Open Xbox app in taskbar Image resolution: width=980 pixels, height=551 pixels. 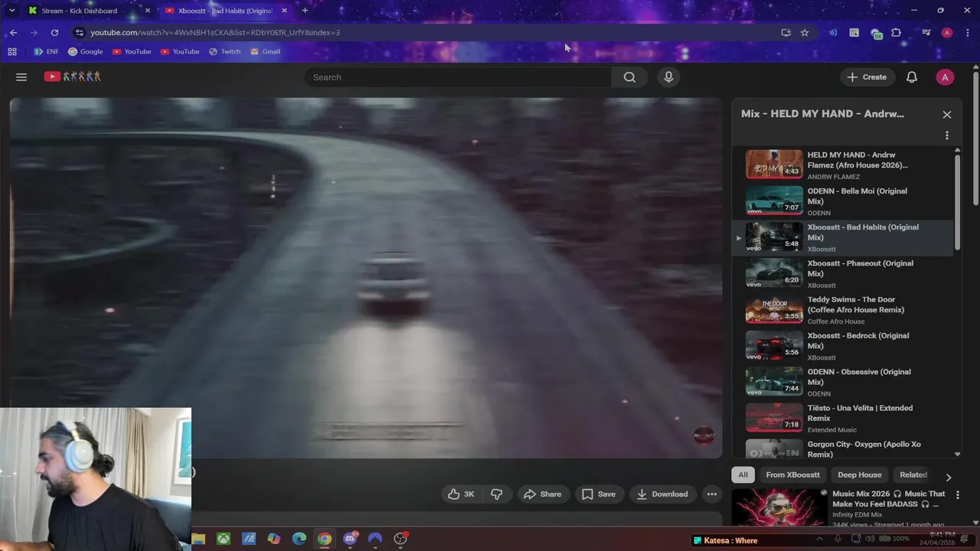point(224,539)
